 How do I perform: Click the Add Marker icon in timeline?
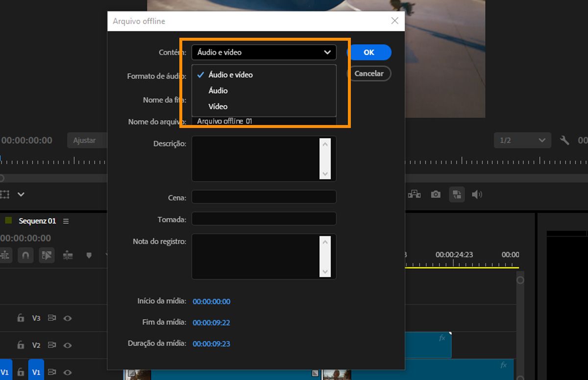coord(89,255)
